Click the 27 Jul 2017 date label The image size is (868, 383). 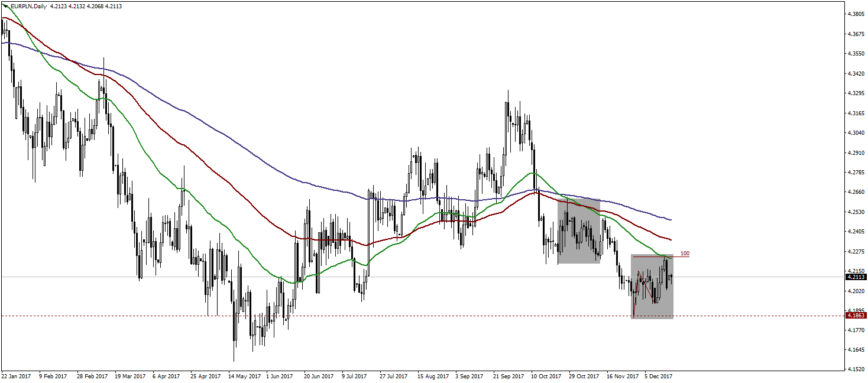coord(394,376)
